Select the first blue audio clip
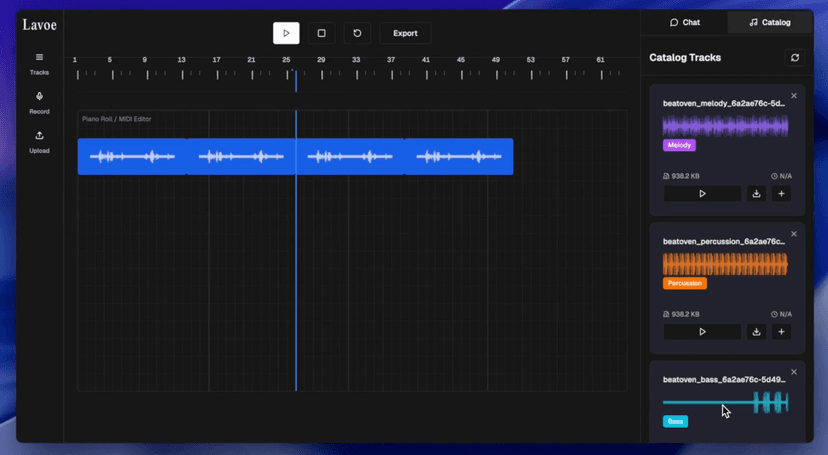Viewport: 828px width, 455px height. [132, 157]
